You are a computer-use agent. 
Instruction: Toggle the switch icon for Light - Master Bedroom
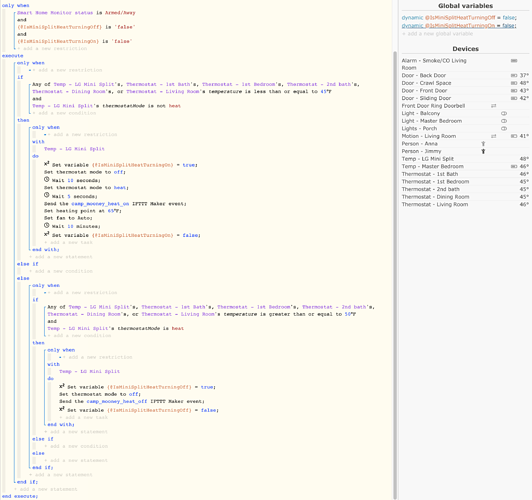(x=504, y=121)
